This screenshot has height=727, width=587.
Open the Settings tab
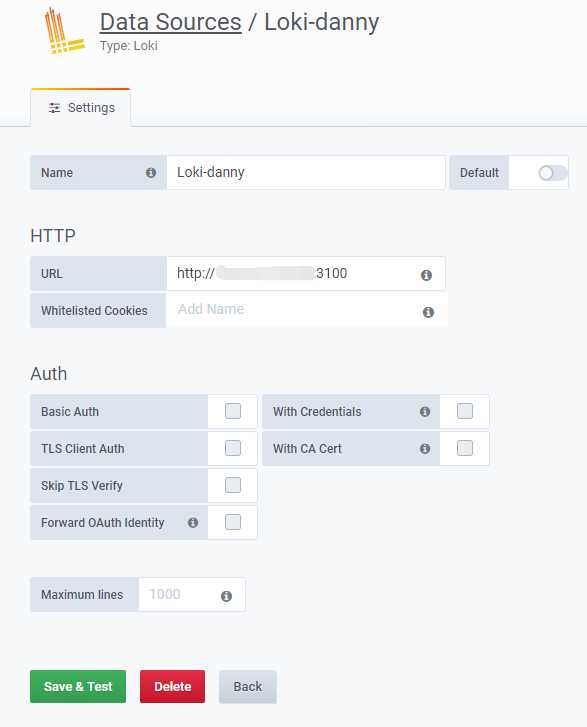pos(81,108)
